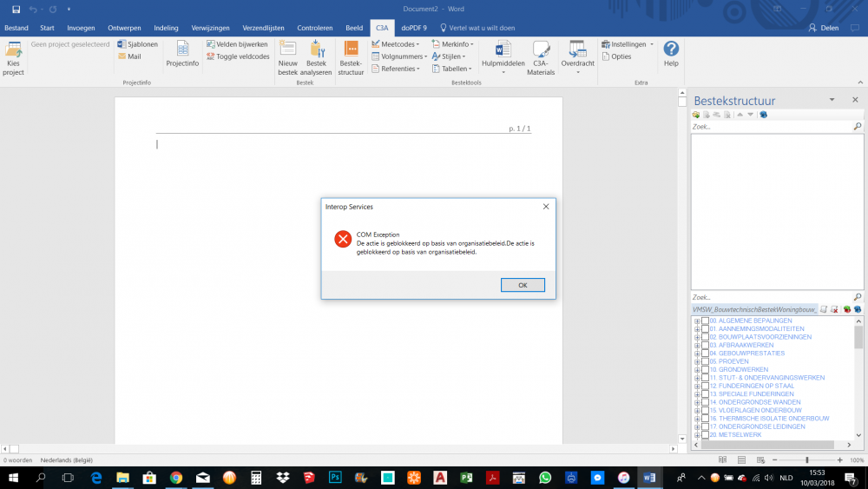
Task: Run the Bestek analyseren tool
Action: pyautogui.click(x=317, y=57)
